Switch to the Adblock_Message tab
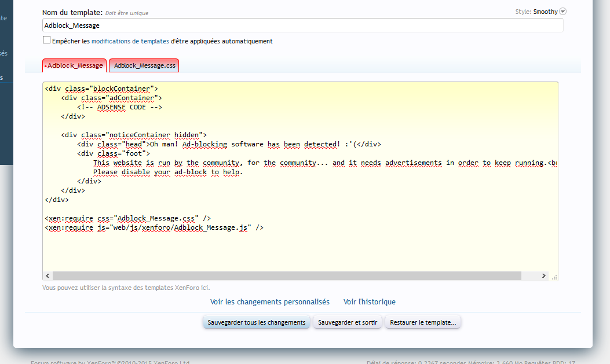 tap(75, 65)
